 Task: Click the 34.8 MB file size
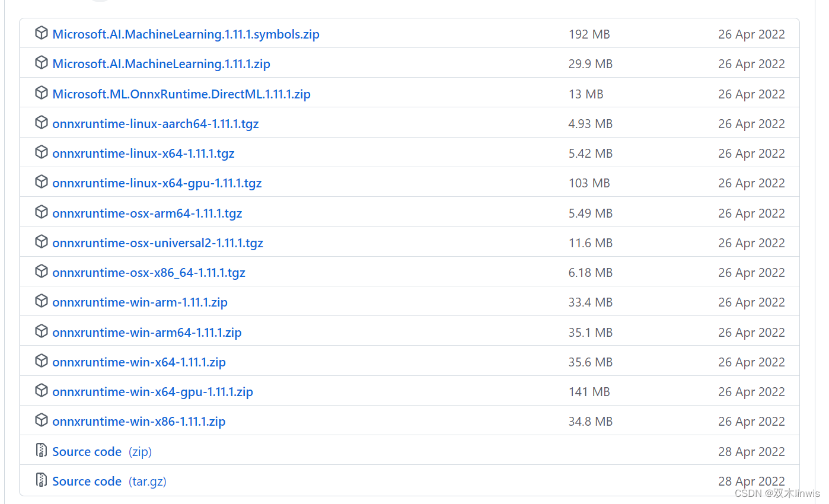[591, 422]
